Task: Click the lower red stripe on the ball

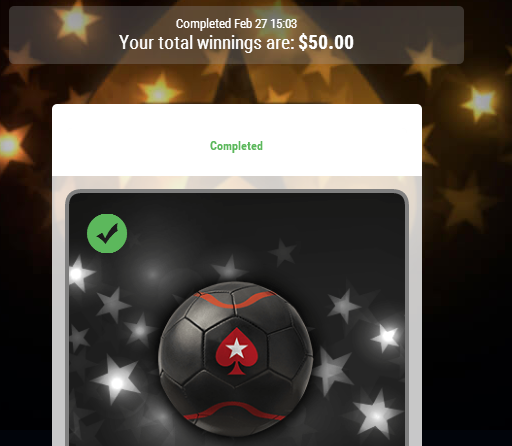Action: 235,411
